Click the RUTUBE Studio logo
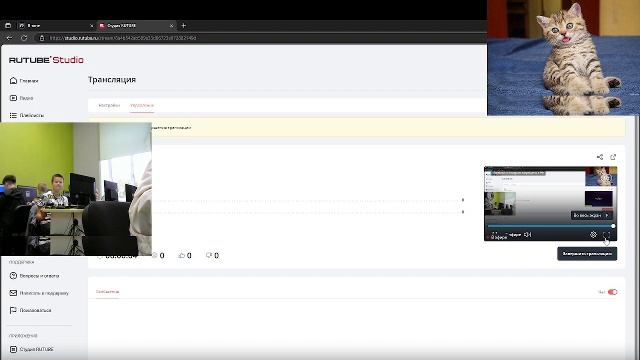The height and width of the screenshot is (360, 640). point(46,60)
